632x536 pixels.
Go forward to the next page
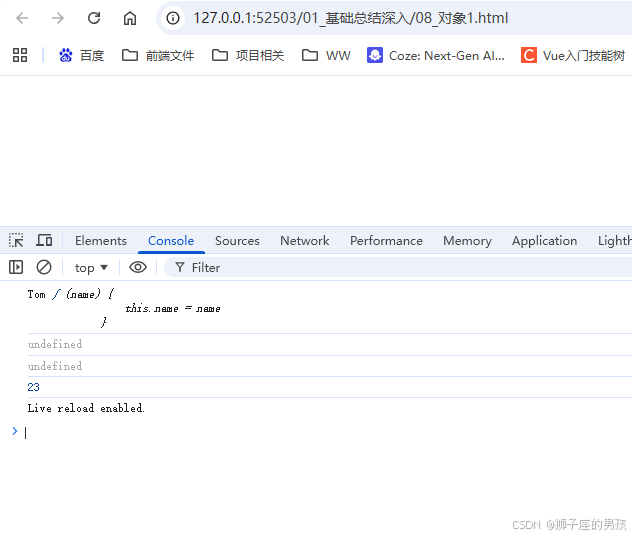point(58,18)
